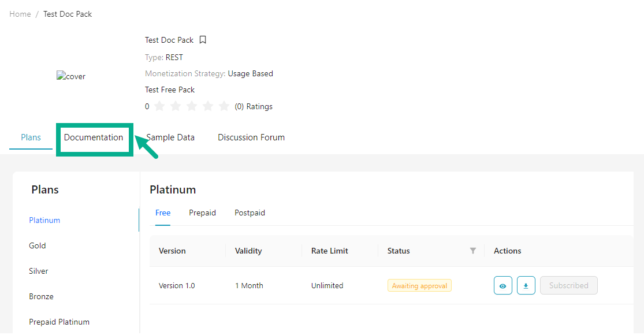Open the Prepaid Platinum plan

pyautogui.click(x=59, y=322)
